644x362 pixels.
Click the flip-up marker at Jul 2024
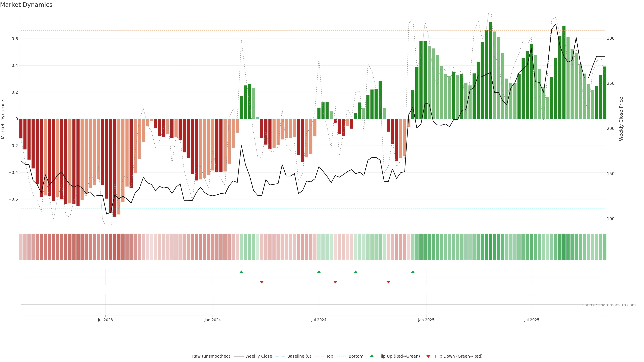[319, 272]
